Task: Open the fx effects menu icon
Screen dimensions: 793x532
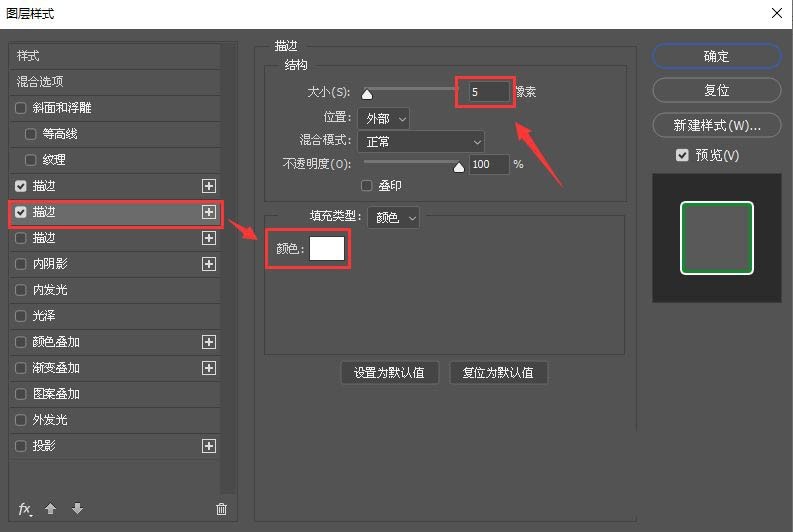Action: click(x=25, y=509)
